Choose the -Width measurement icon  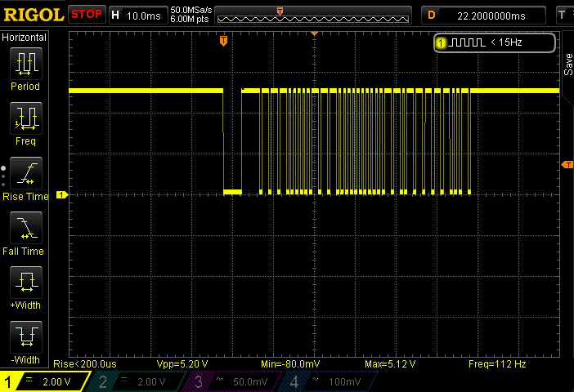click(x=25, y=336)
